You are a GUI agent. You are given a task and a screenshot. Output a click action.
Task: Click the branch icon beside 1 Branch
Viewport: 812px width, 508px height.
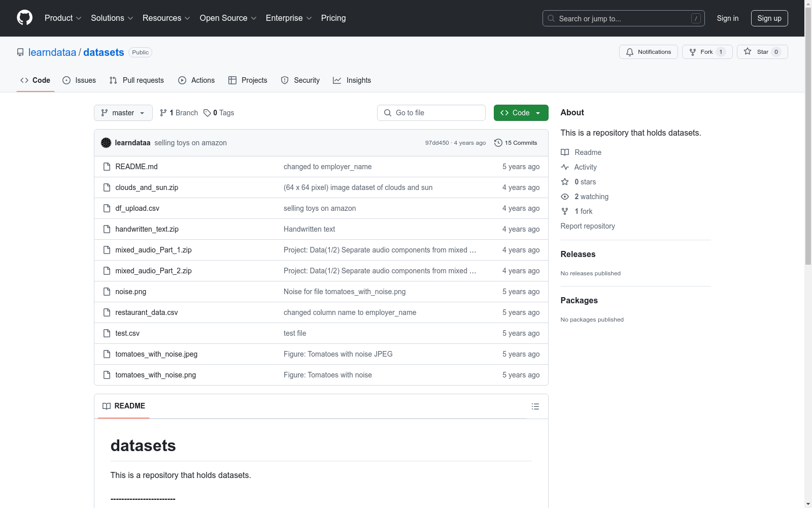(x=163, y=113)
